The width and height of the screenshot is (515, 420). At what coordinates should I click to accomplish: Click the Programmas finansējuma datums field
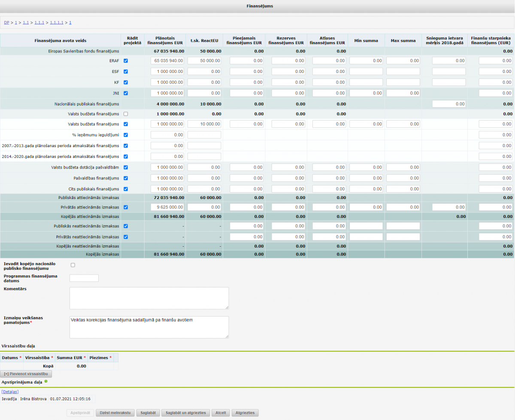84,278
